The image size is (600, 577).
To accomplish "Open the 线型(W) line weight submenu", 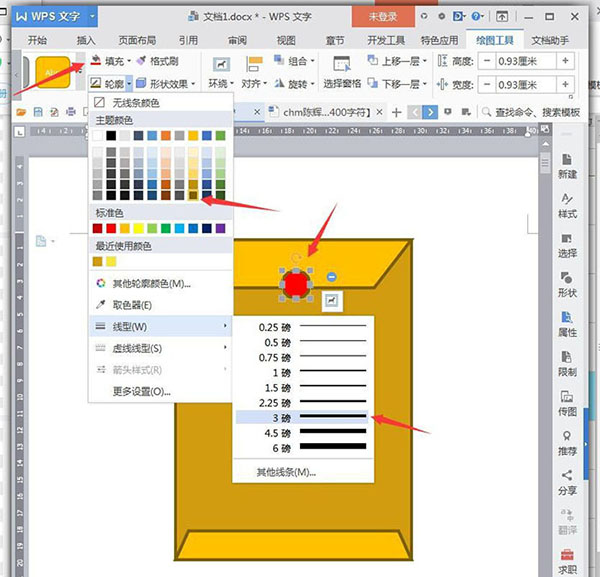I will (161, 327).
